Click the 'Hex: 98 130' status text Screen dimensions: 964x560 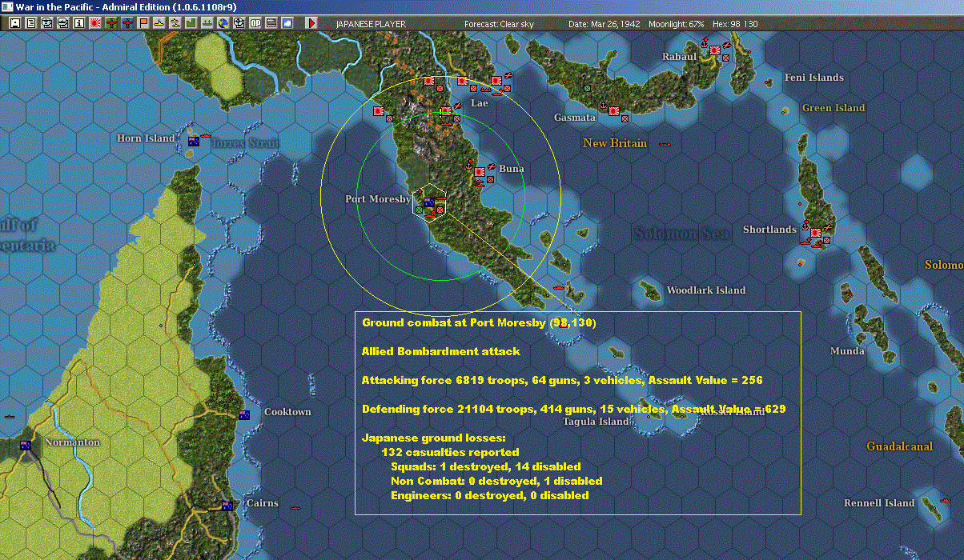[x=735, y=24]
